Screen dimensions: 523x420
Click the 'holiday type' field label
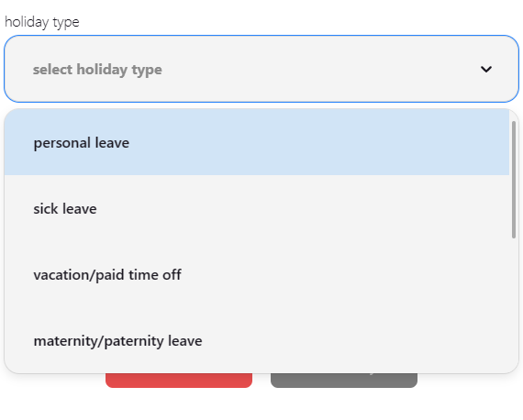[42, 22]
